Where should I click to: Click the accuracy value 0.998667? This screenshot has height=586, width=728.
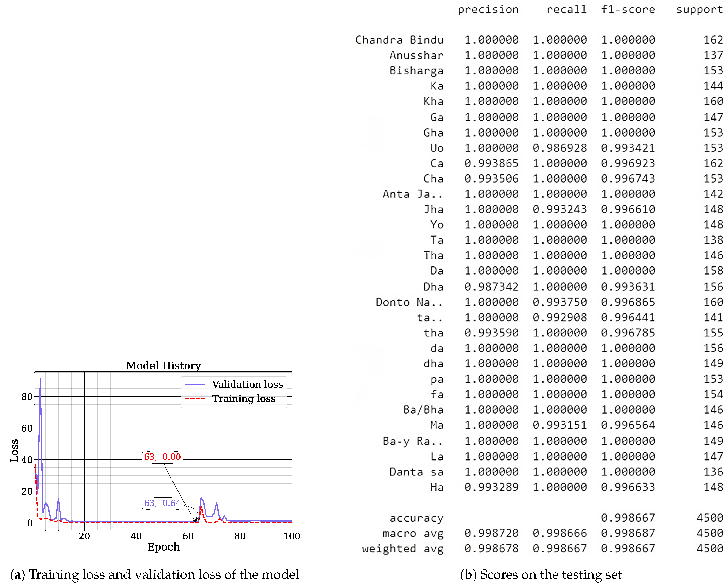(628, 518)
